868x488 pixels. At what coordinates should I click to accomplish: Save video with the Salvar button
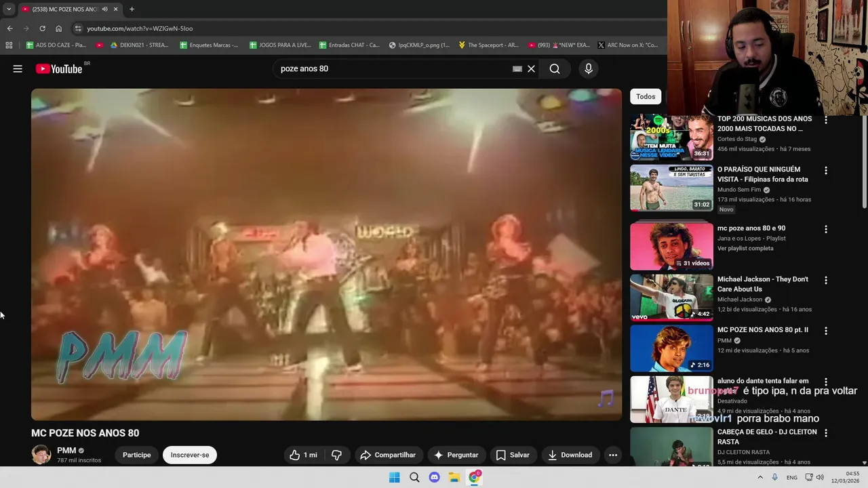513,455
